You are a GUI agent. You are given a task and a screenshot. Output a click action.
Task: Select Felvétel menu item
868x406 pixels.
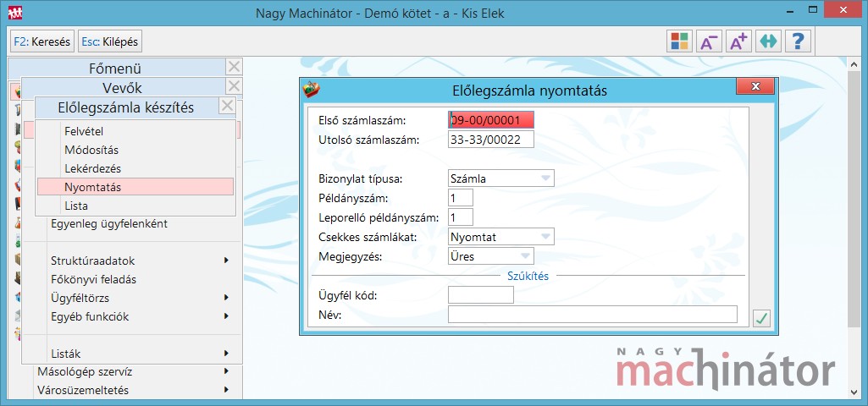135,131
